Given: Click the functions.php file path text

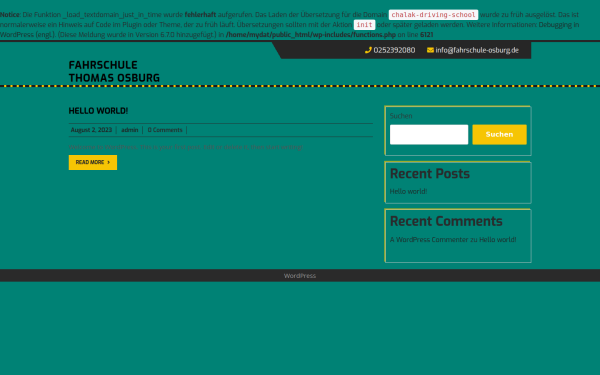Looking at the screenshot, I should (311, 34).
